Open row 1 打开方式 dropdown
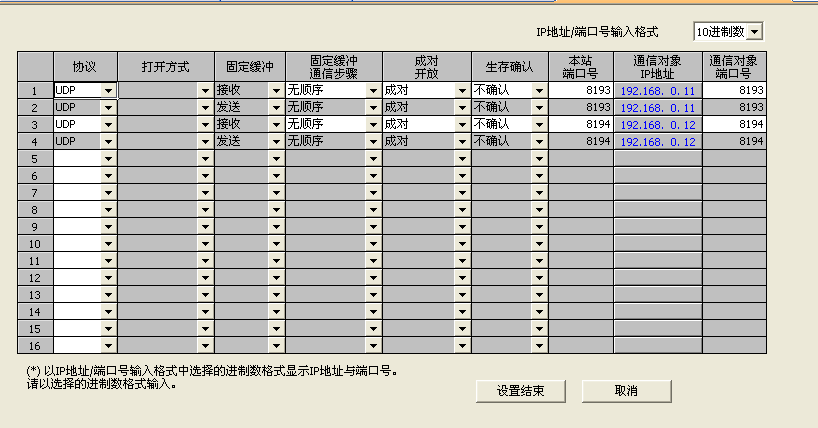818x428 pixels. click(x=204, y=90)
